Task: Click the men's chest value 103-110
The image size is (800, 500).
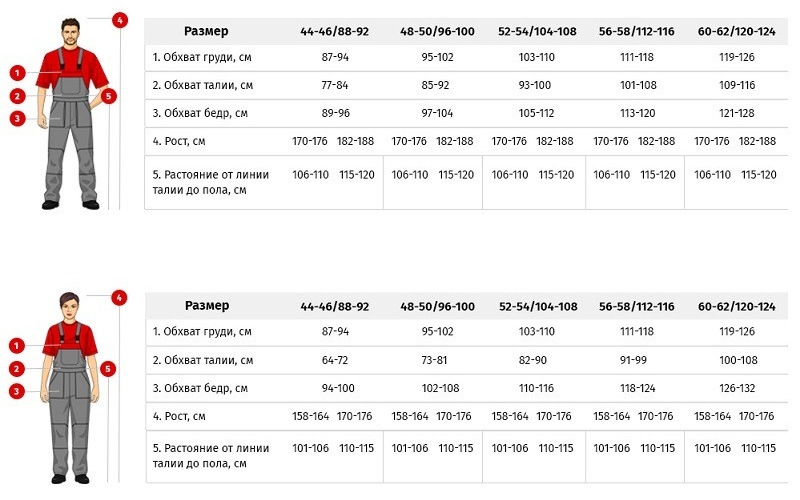Action: point(536,57)
